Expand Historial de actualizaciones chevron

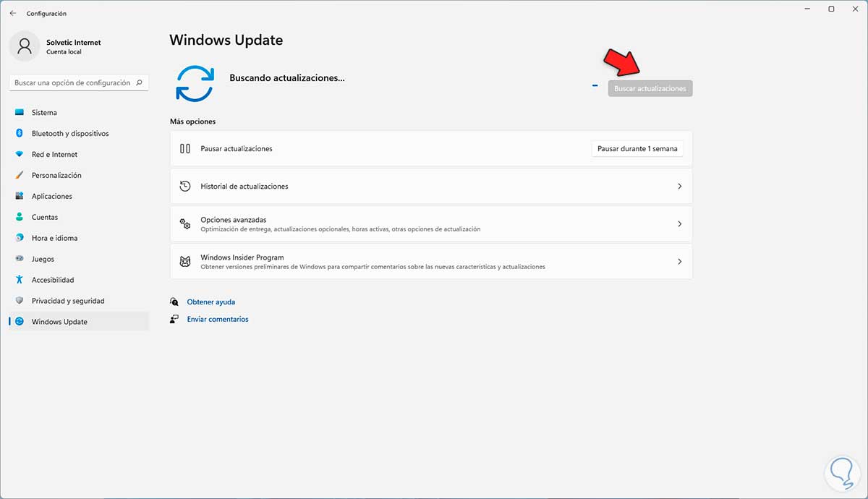(679, 186)
